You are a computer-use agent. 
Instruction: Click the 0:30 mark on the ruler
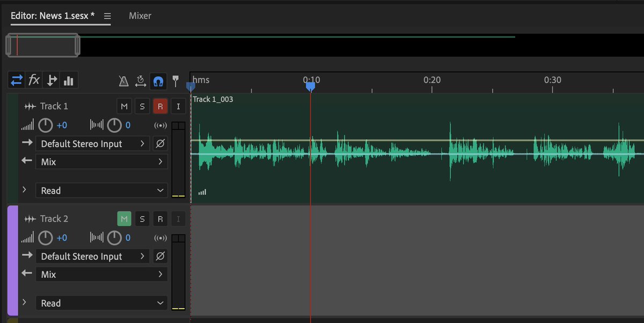(553, 80)
